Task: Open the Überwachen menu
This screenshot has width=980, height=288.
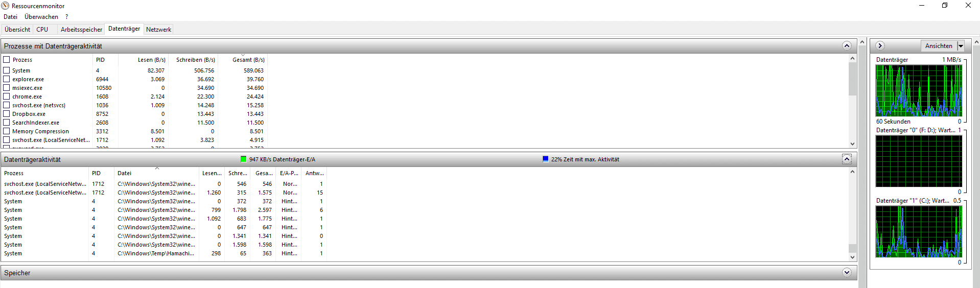Action: tap(41, 17)
